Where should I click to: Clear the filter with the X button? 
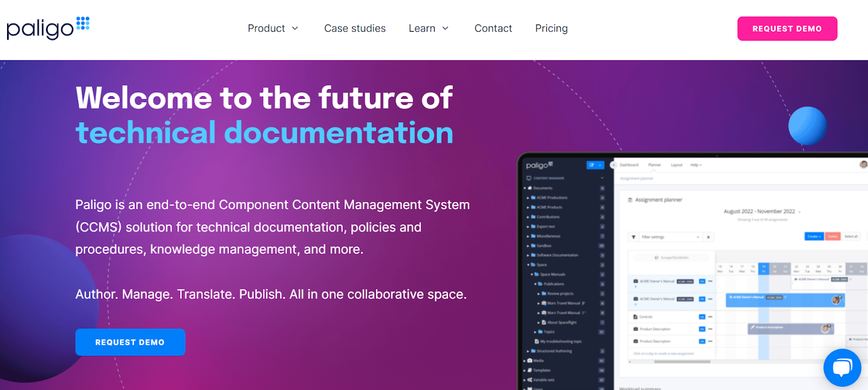point(708,237)
